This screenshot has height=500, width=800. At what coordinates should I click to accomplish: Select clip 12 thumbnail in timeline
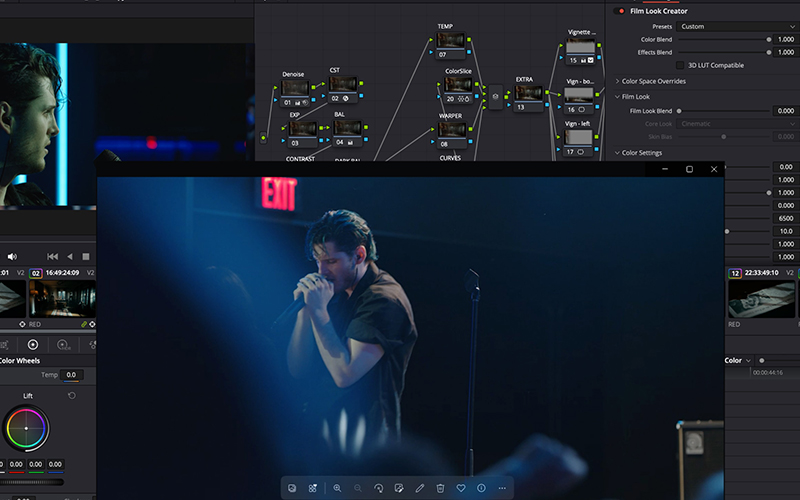point(762,298)
